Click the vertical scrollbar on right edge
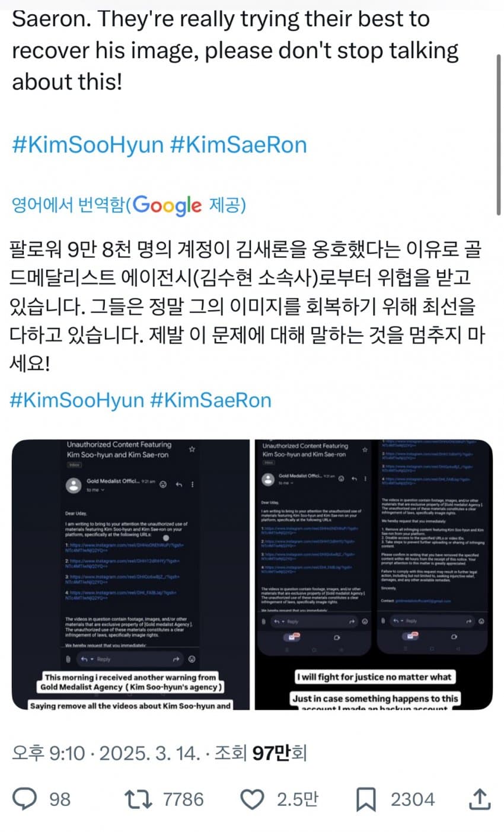The width and height of the screenshot is (504, 832). [499, 133]
